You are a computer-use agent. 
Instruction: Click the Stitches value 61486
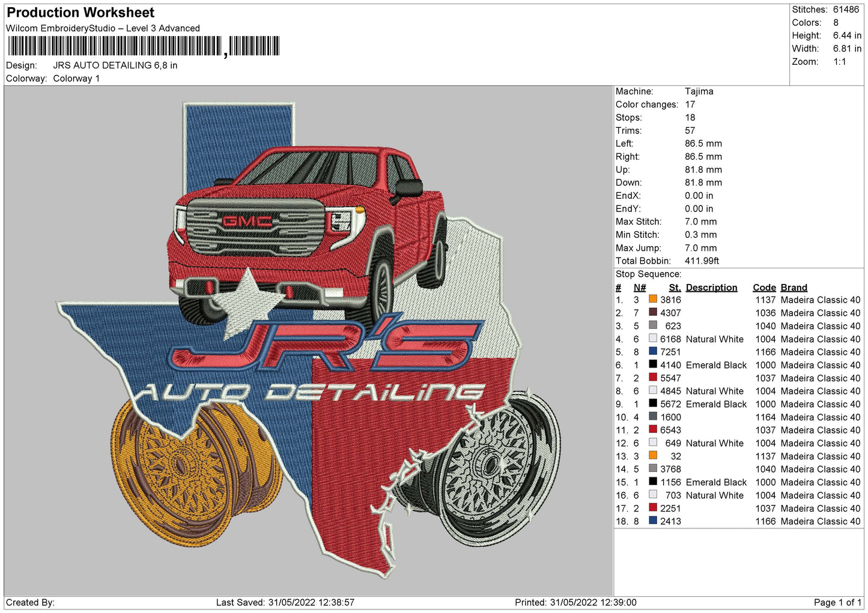[x=846, y=10]
